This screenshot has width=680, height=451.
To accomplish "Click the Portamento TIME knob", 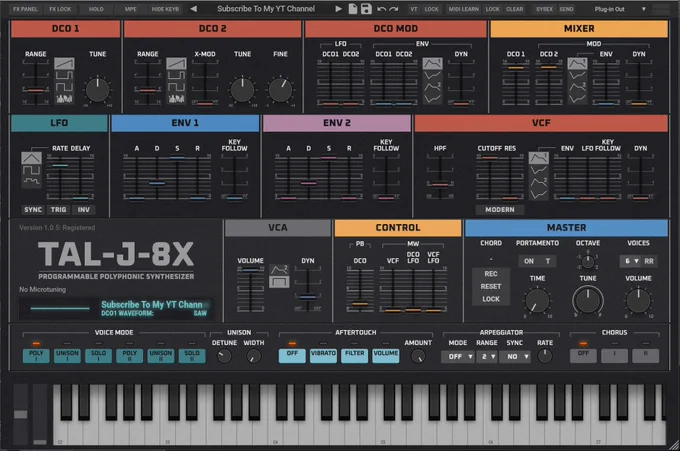I will pos(537,301).
